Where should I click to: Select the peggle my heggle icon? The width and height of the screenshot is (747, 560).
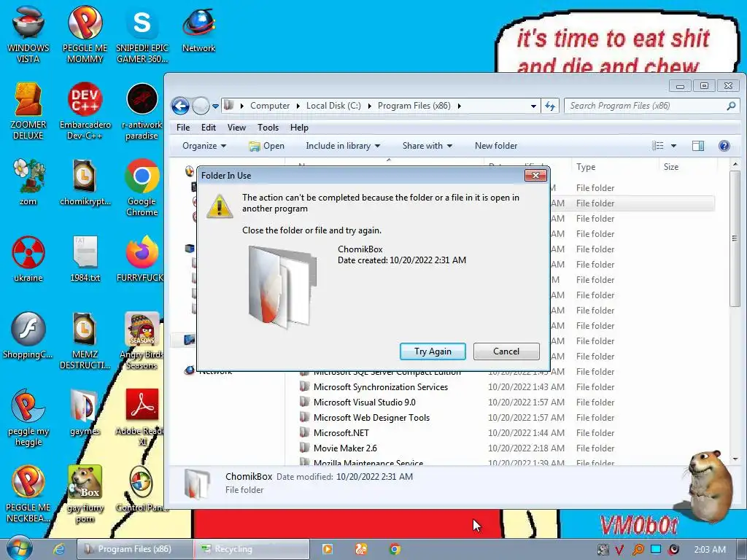coord(28,417)
